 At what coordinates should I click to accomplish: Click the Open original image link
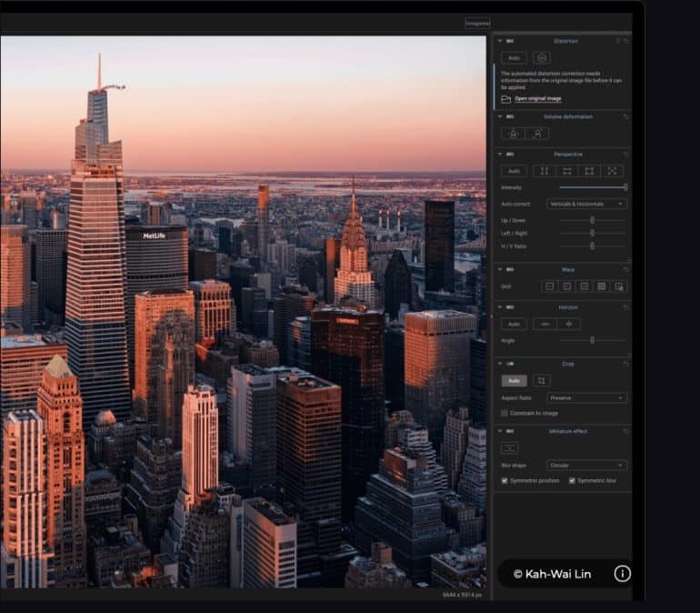tap(537, 98)
